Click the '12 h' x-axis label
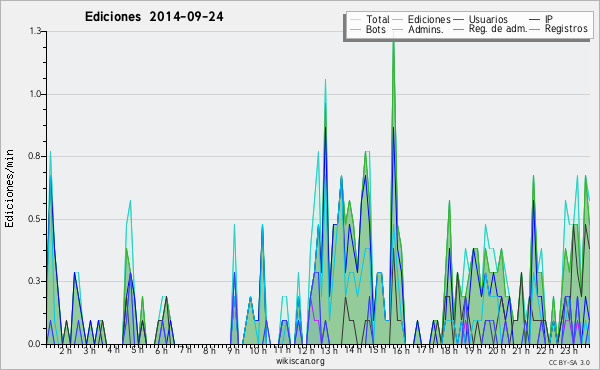The image size is (600, 370). (306, 351)
